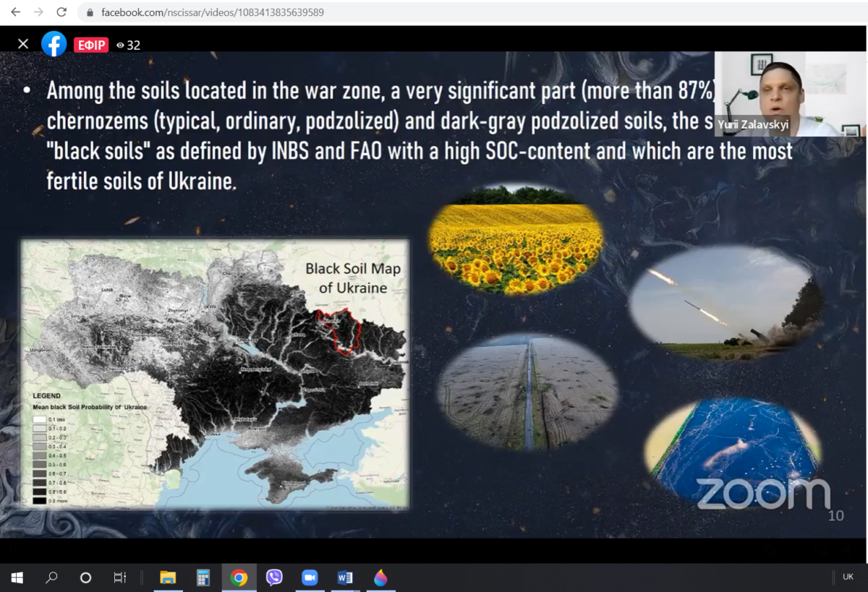Open Microsoft Word from the taskbar

tap(345, 578)
